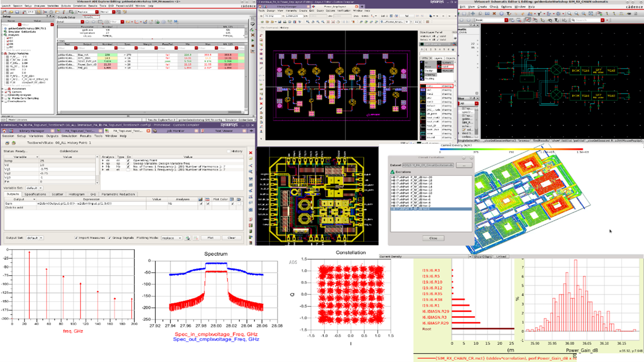Select the met1 drawing layer swatch
Screen dimensions: 644x362
(423, 86)
